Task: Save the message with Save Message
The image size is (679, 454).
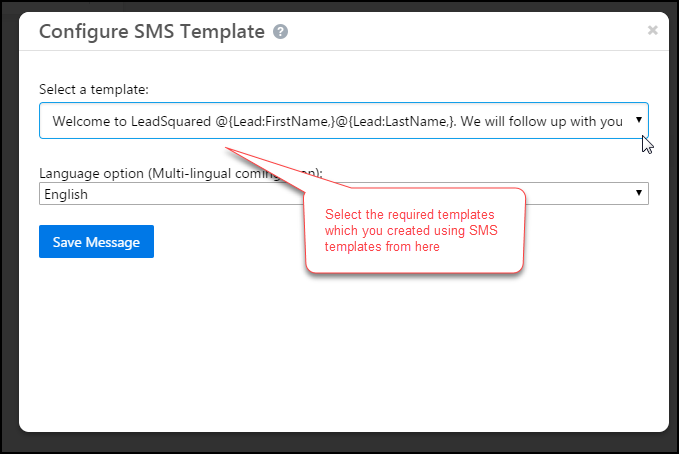Action: click(x=97, y=242)
